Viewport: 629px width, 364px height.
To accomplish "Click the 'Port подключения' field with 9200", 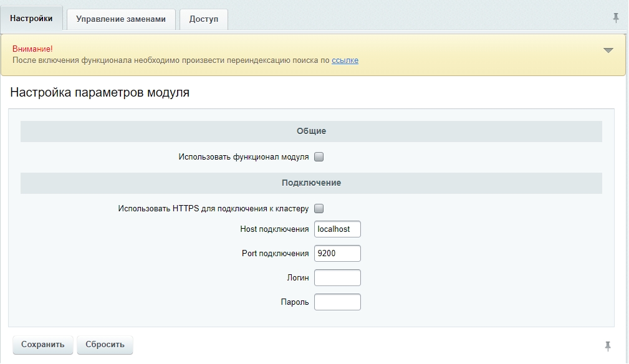I will [337, 254].
